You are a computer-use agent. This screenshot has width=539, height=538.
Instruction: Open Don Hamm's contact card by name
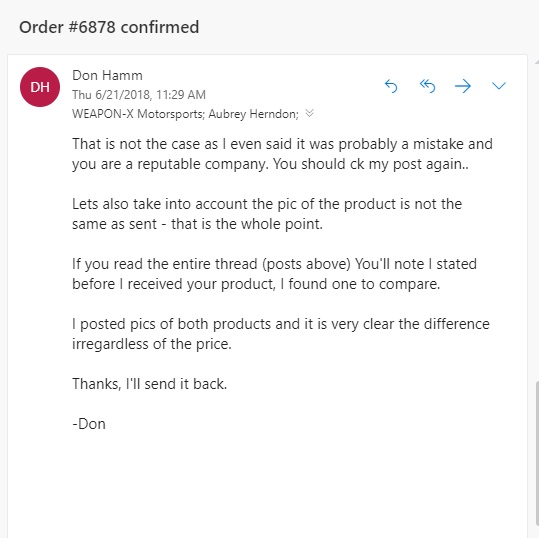tap(107, 75)
